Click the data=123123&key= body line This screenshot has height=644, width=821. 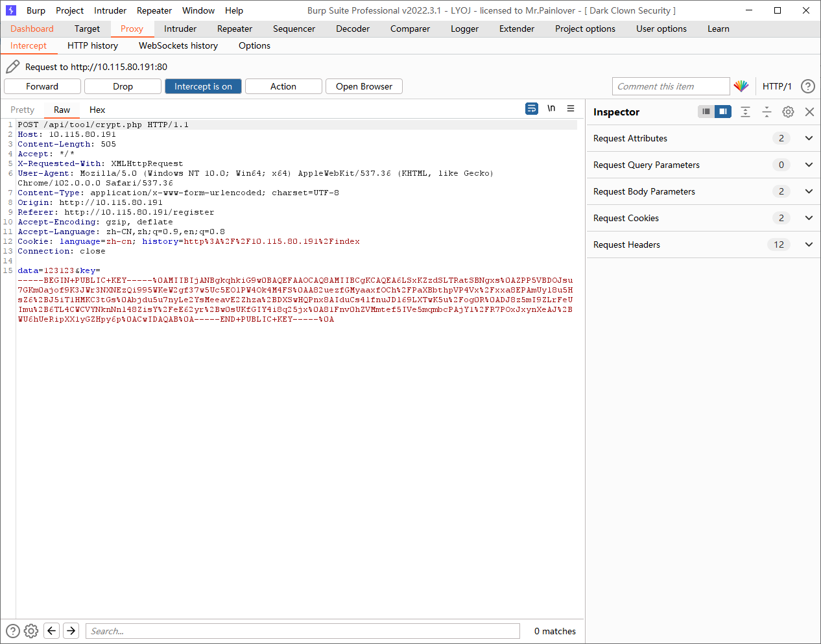[59, 270]
